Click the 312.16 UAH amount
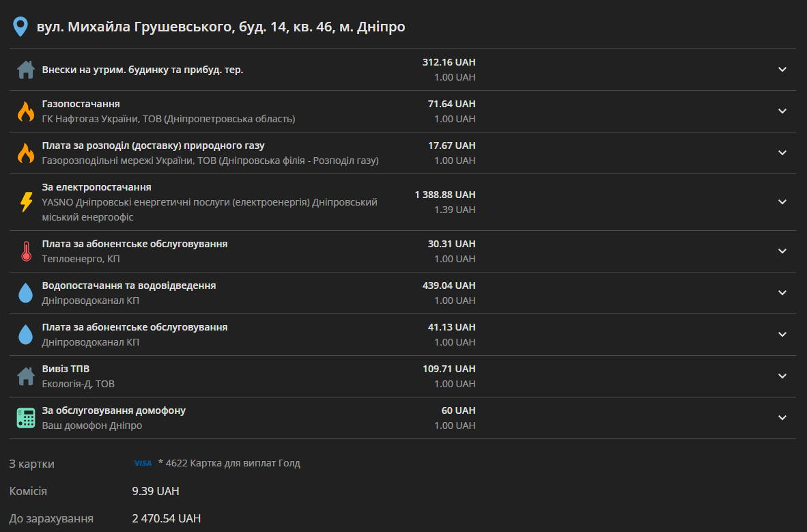 449,62
